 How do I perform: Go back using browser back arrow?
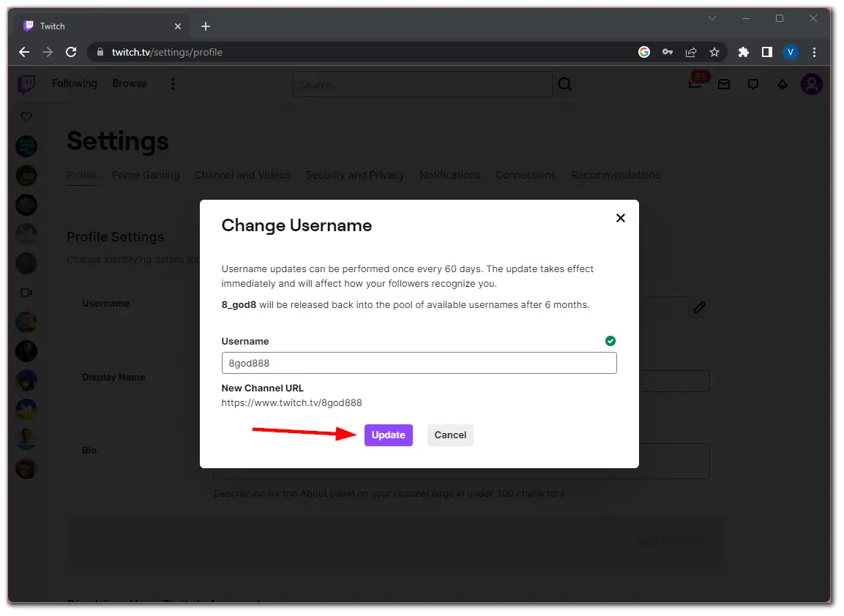click(23, 52)
